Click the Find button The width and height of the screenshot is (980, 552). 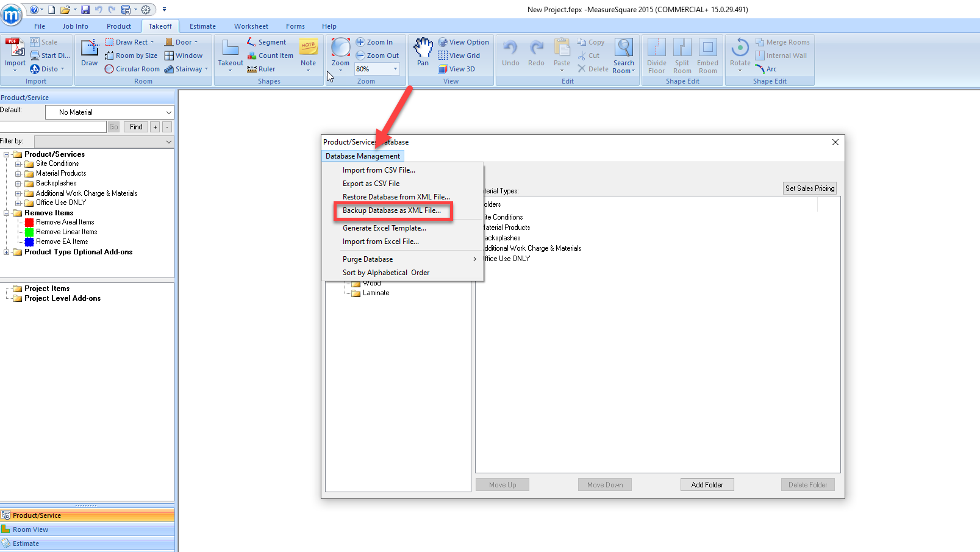[x=136, y=127]
